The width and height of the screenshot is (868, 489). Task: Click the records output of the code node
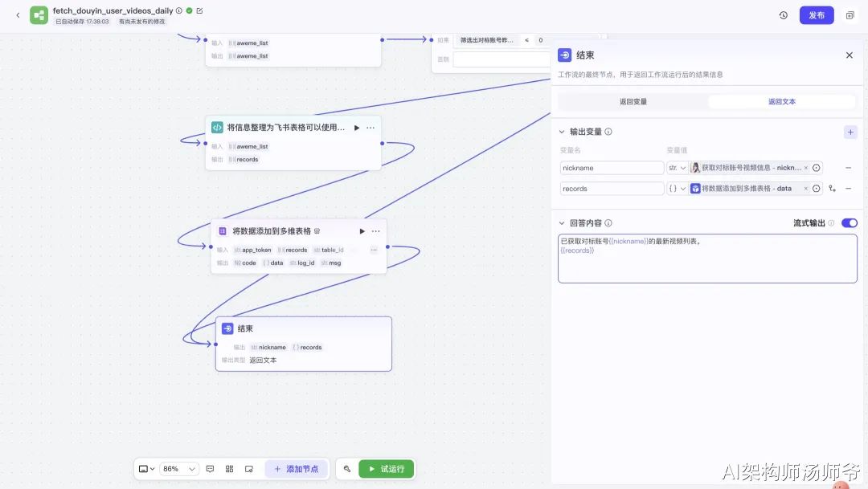click(x=244, y=159)
